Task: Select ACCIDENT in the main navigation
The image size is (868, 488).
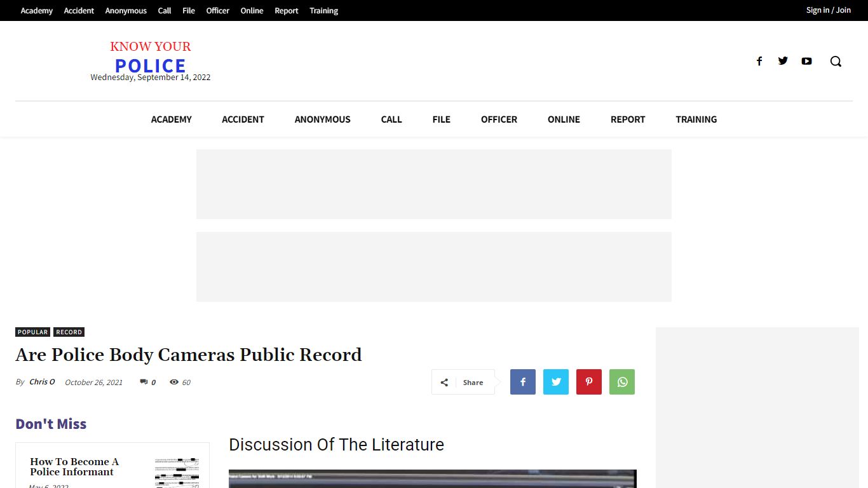Action: 243,119
